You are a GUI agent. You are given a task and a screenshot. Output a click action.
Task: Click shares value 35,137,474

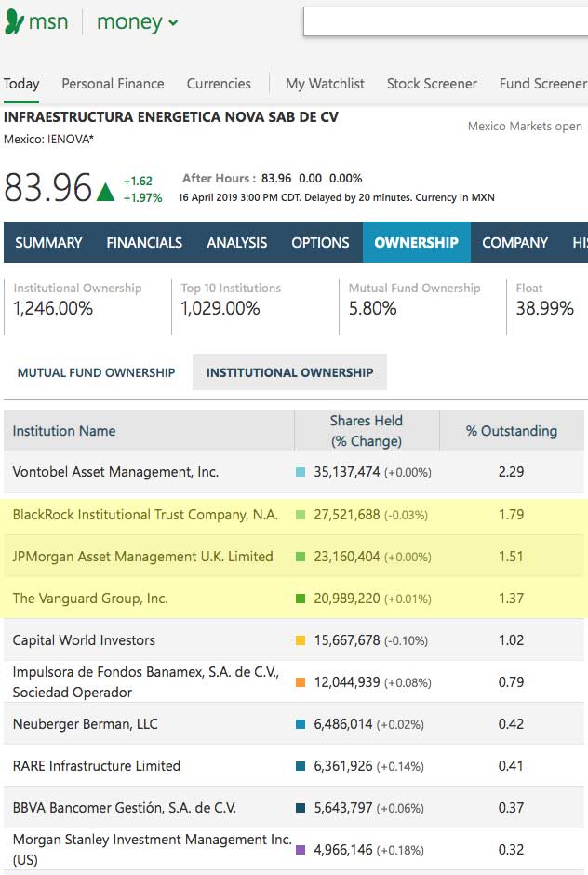(346, 472)
